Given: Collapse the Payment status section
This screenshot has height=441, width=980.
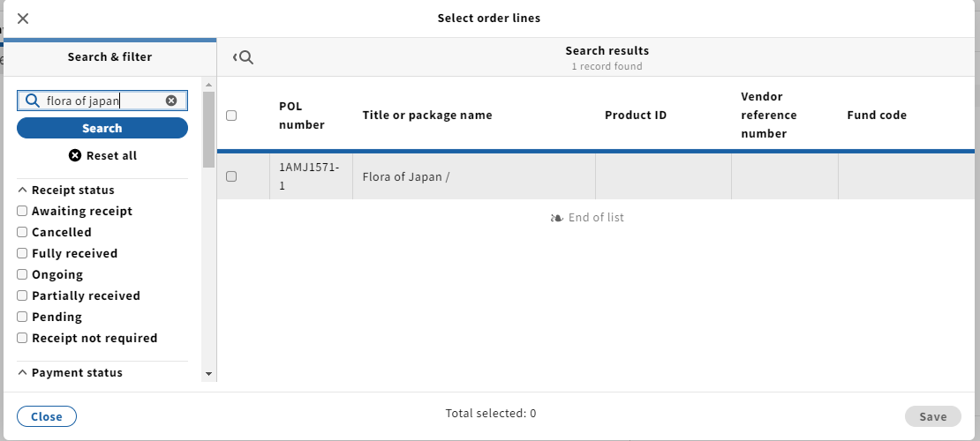Looking at the screenshot, I should tap(70, 372).
